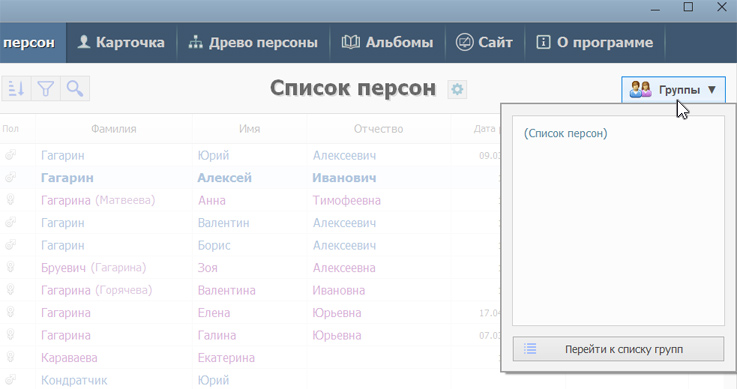This screenshot has height=389, width=737.
Task: Open list settings gear icon
Action: [457, 89]
